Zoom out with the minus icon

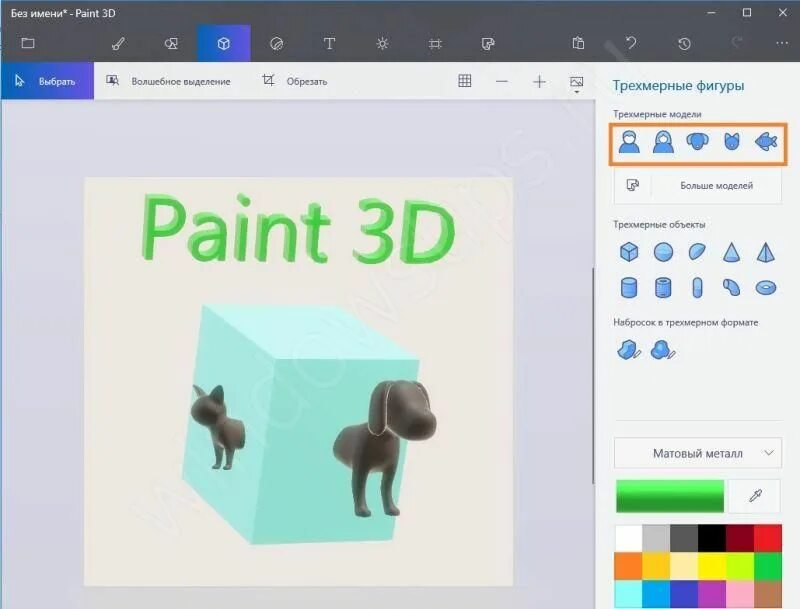(502, 82)
